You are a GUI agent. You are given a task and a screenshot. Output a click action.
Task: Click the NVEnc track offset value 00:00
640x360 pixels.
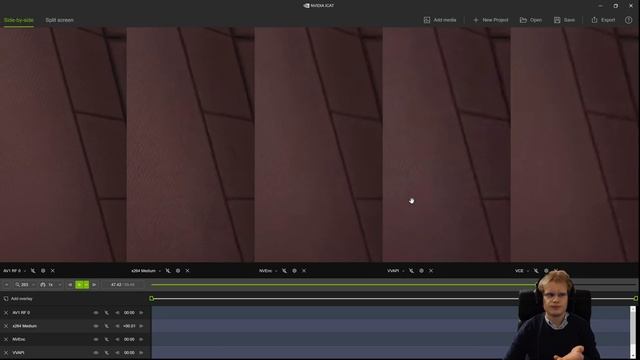click(x=129, y=339)
